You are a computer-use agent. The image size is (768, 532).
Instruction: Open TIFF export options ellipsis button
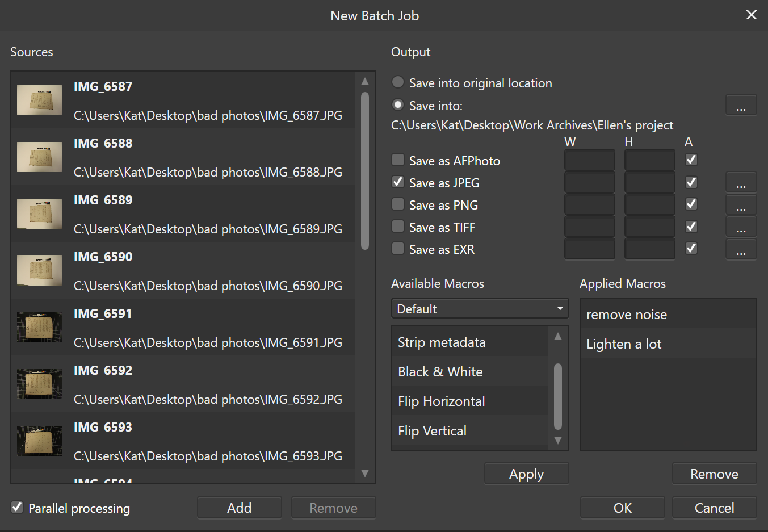pos(741,227)
